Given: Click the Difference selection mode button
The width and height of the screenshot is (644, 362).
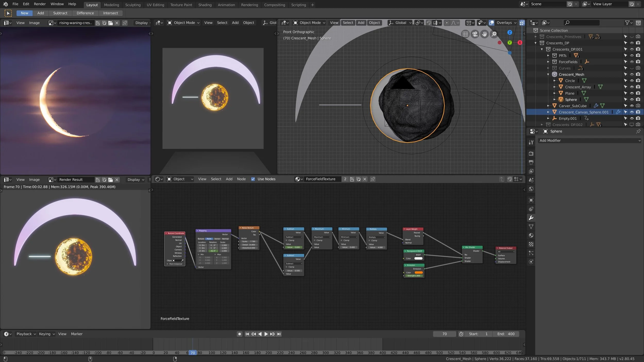Looking at the screenshot, I should [85, 13].
